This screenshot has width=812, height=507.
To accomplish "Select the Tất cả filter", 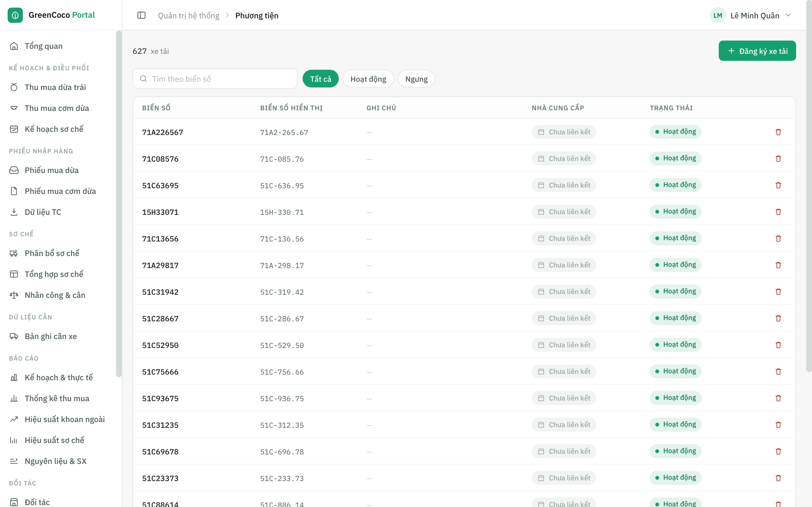I will pyautogui.click(x=320, y=79).
